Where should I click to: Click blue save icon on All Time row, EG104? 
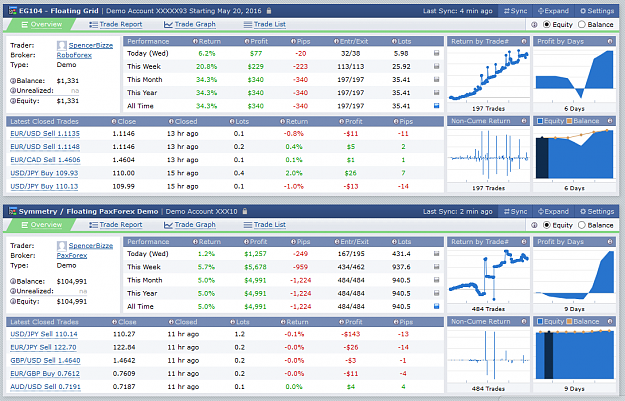click(x=436, y=106)
